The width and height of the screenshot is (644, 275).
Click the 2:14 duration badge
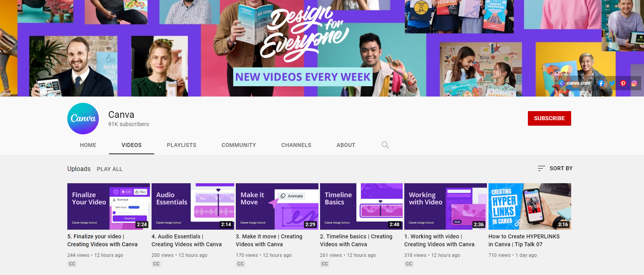226,225
